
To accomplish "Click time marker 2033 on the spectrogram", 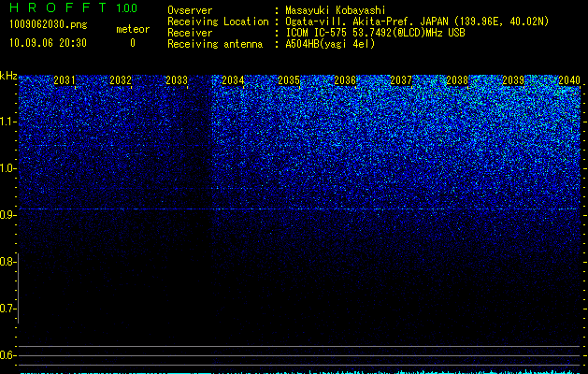I will tap(177, 80).
